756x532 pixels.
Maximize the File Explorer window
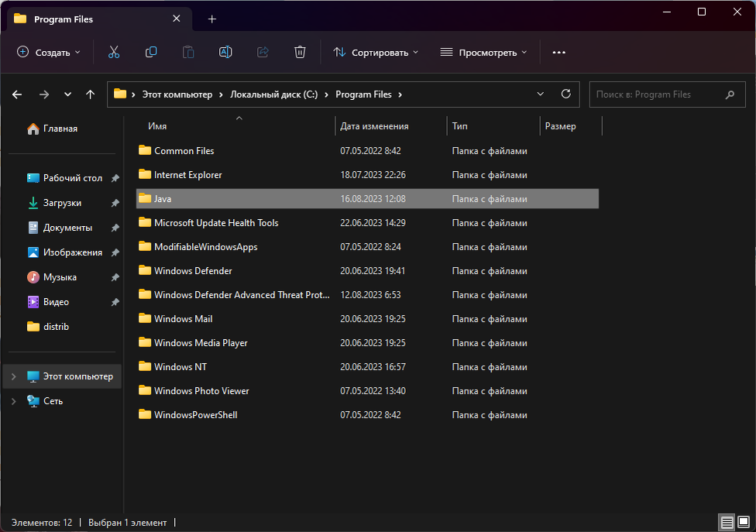point(702,12)
